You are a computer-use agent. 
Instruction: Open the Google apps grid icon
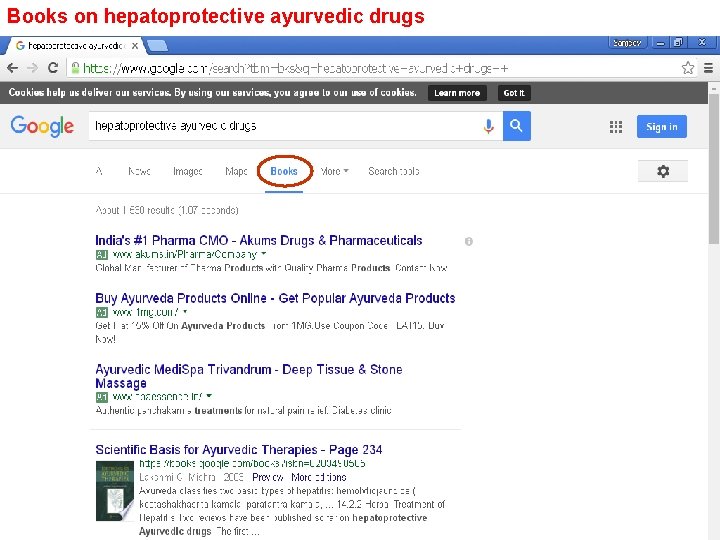coord(616,127)
